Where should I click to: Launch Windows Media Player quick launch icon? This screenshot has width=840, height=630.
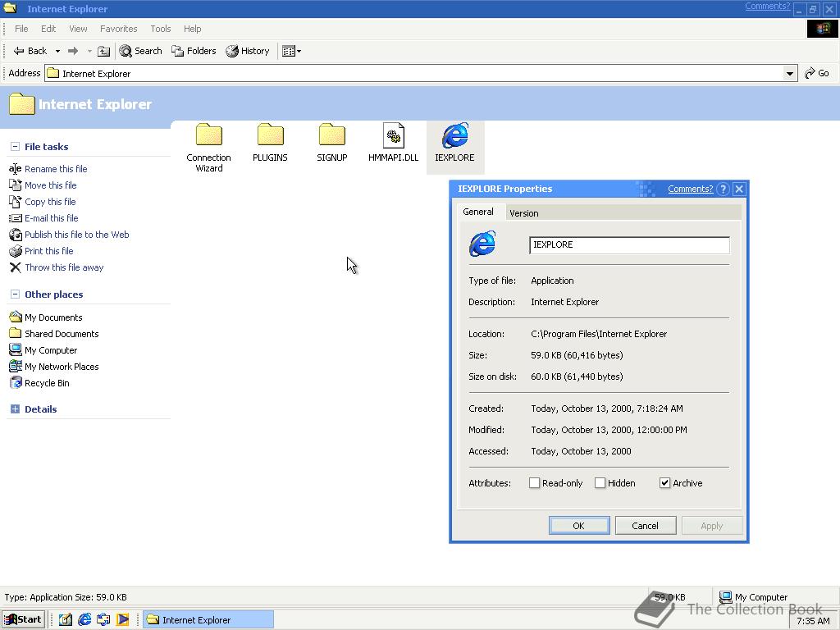coord(123,619)
